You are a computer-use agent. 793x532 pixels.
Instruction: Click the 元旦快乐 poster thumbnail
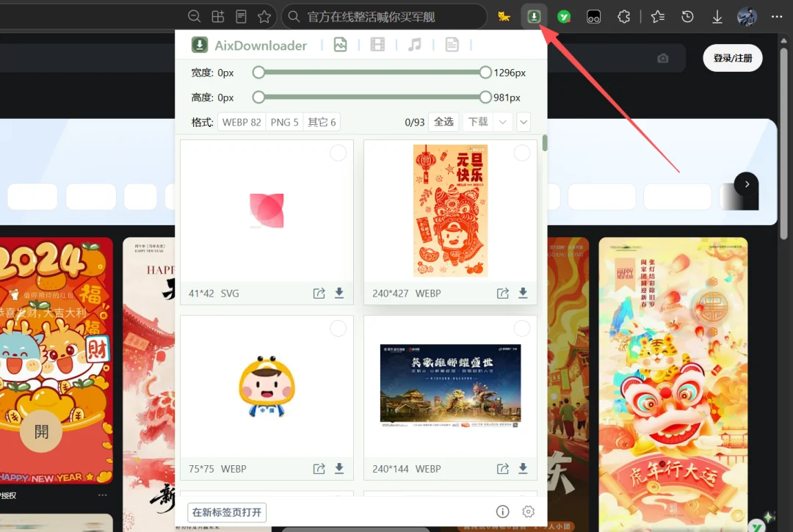point(450,211)
